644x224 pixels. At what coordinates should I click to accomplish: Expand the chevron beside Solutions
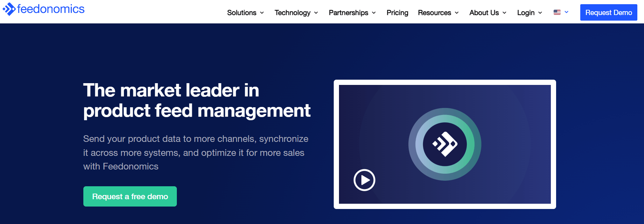point(262,13)
